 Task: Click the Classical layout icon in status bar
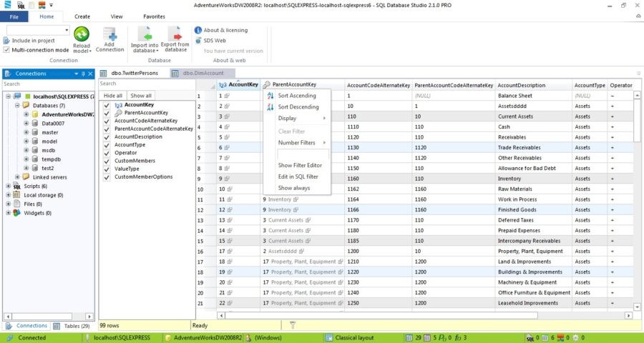coord(328,338)
